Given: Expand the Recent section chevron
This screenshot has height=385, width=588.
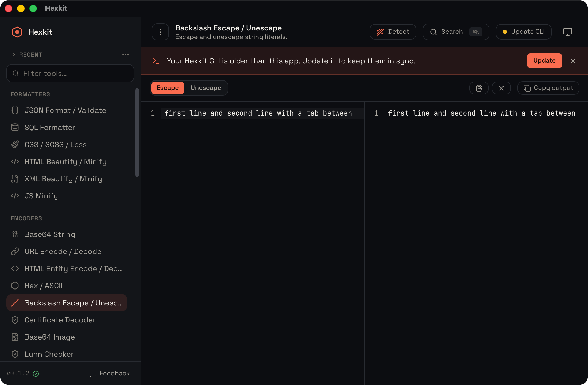Looking at the screenshot, I should coord(14,55).
